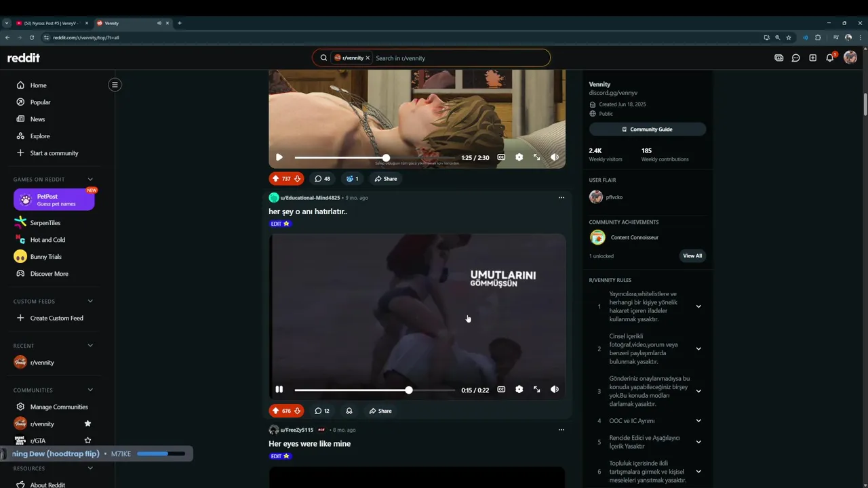868x488 pixels.
Task: Click the Home sidebar icon
Action: 20,85
